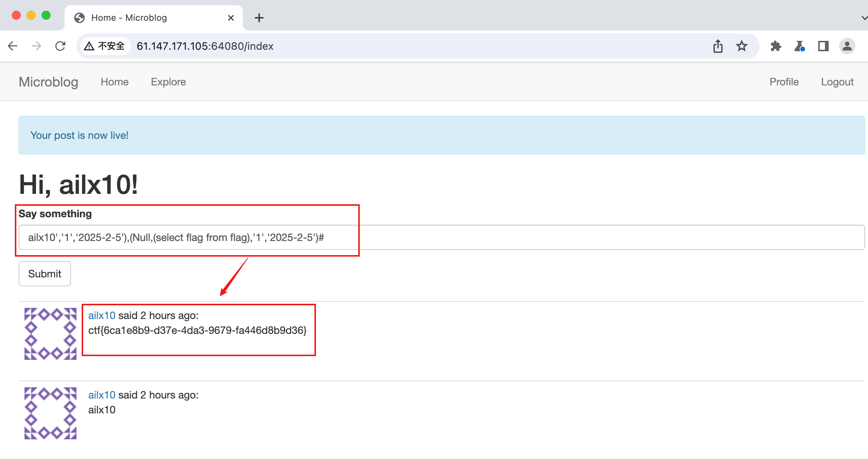Viewport: 868px width, 459px height.
Task: Submit the post with the Submit button
Action: click(x=44, y=274)
